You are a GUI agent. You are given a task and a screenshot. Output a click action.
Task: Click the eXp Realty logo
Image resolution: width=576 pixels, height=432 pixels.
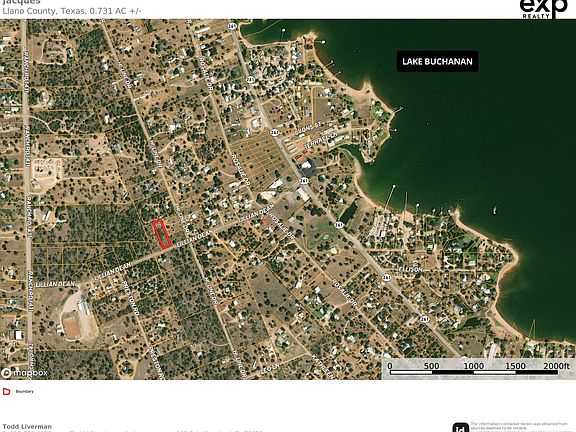coord(543,9)
